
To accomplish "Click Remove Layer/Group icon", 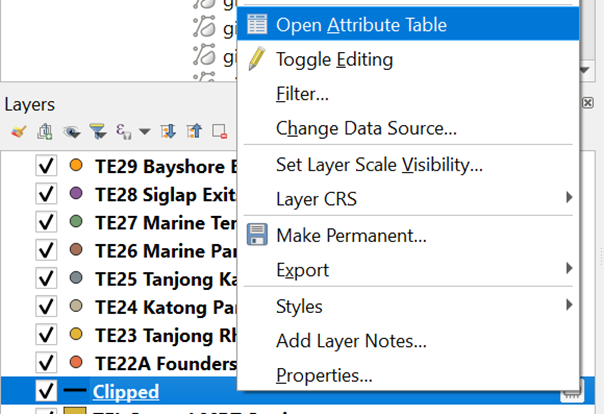I will click(220, 131).
